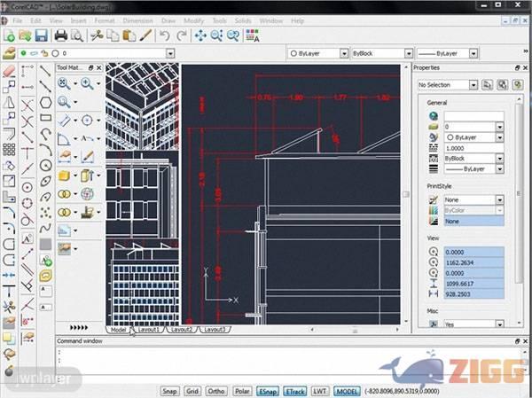Select the Rectangle draw tool

[46, 118]
